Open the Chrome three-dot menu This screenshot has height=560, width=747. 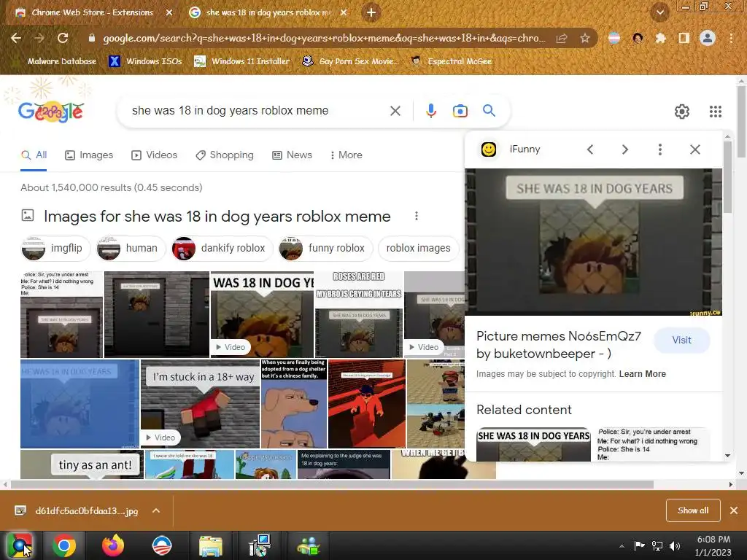pos(731,38)
